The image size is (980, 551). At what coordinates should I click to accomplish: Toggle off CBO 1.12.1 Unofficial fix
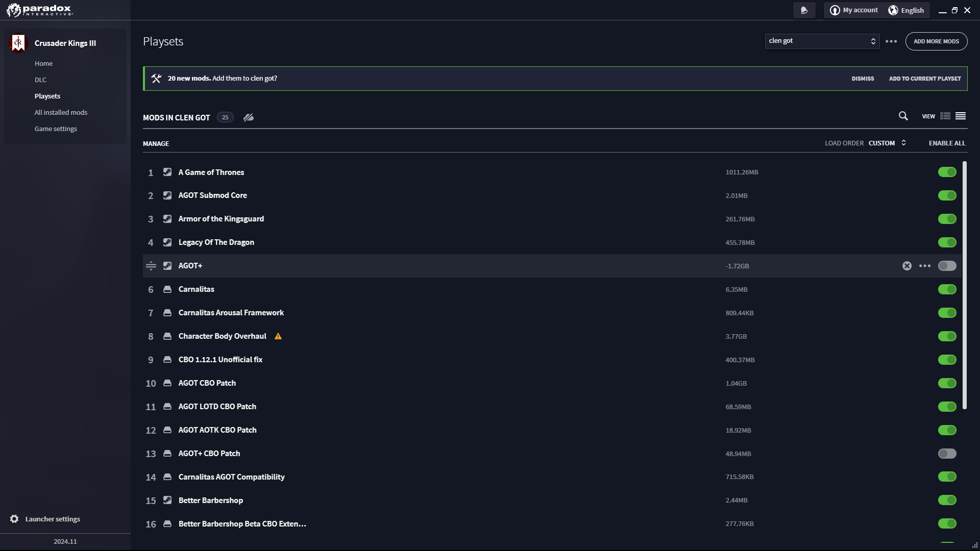point(947,360)
